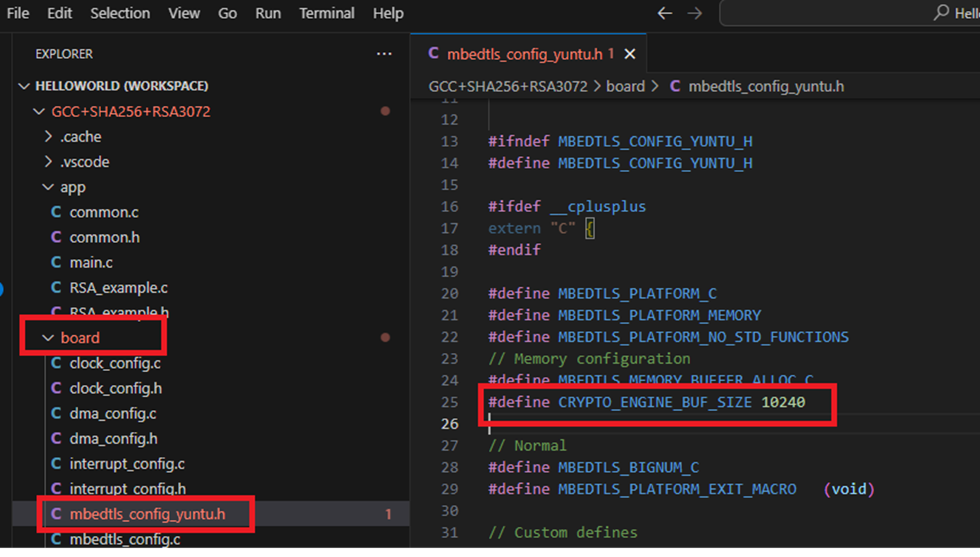
Task: Click CRYPTO_ENGINE_BUF_SIZE macro name
Action: click(655, 402)
